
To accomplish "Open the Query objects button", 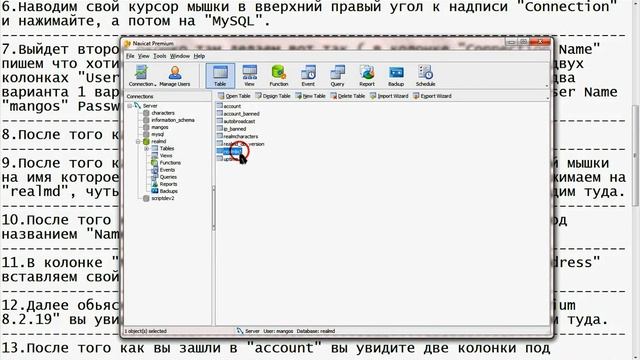I will click(338, 76).
